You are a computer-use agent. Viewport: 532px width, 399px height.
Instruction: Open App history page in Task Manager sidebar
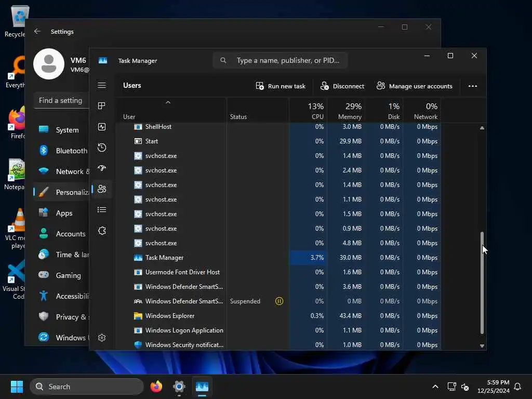[102, 148]
